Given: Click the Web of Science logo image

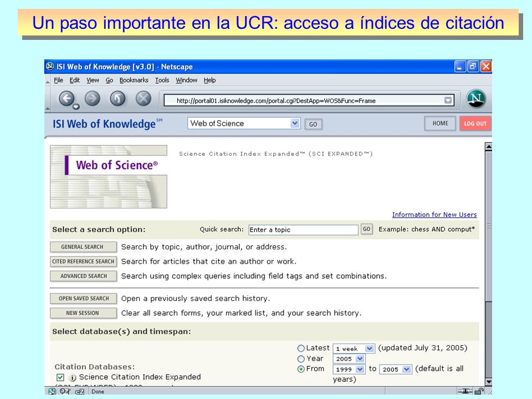Looking at the screenshot, I should (109, 177).
